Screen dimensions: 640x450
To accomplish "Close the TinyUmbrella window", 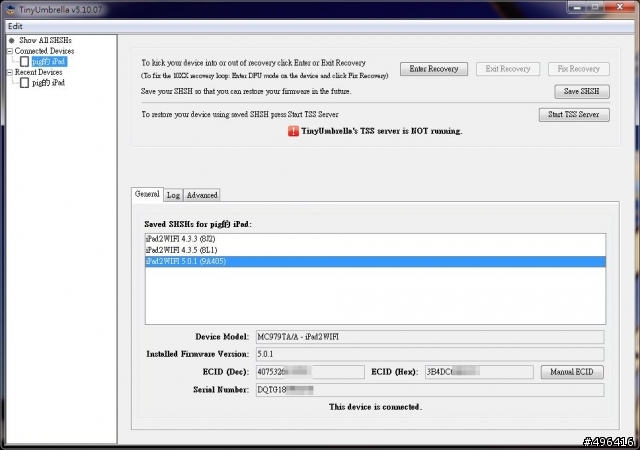I will click(x=620, y=7).
